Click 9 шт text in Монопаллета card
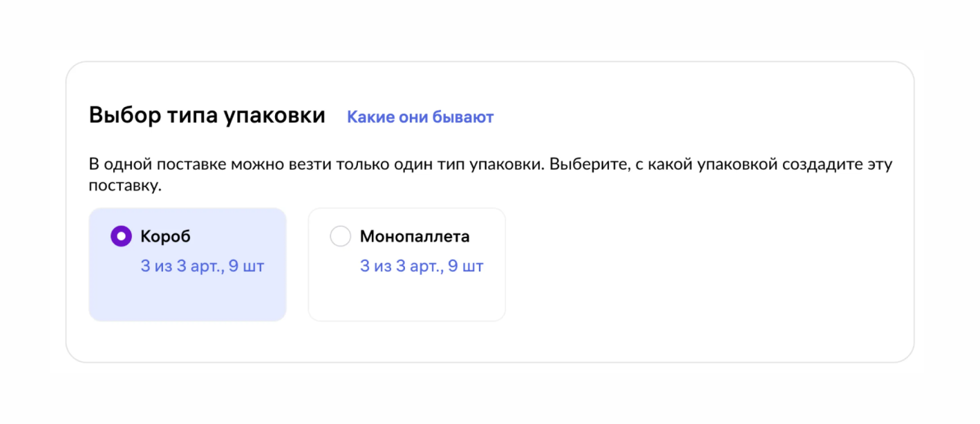980x424 pixels. tap(466, 267)
